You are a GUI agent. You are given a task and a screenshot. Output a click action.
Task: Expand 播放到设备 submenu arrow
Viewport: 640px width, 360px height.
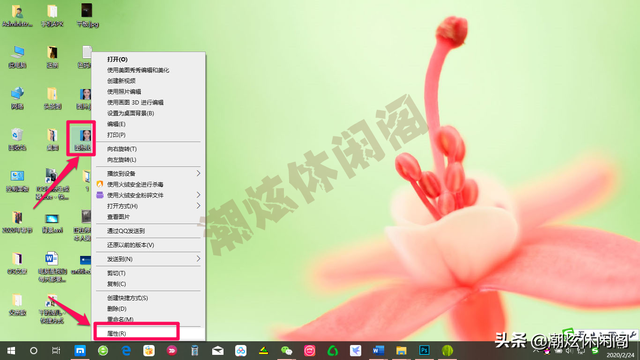pos(198,173)
